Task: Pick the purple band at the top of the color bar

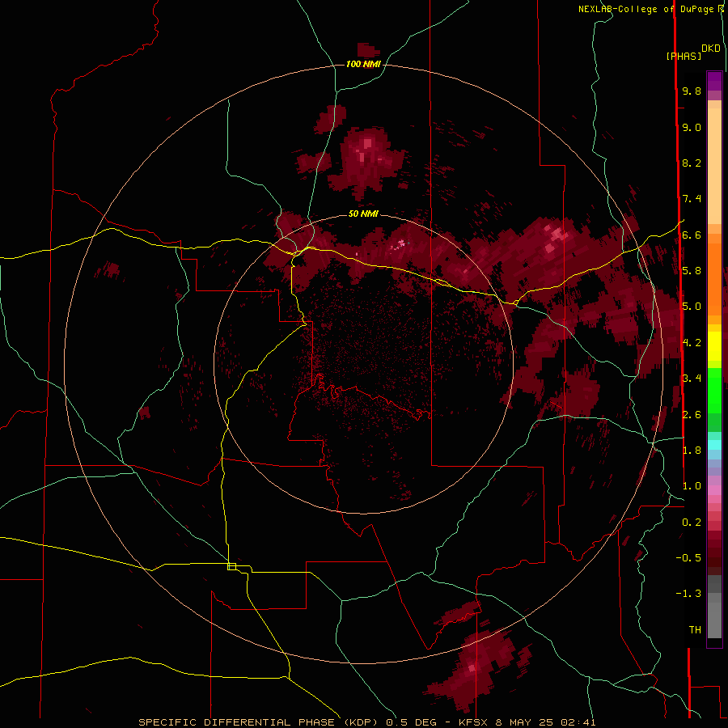Action: [714, 81]
